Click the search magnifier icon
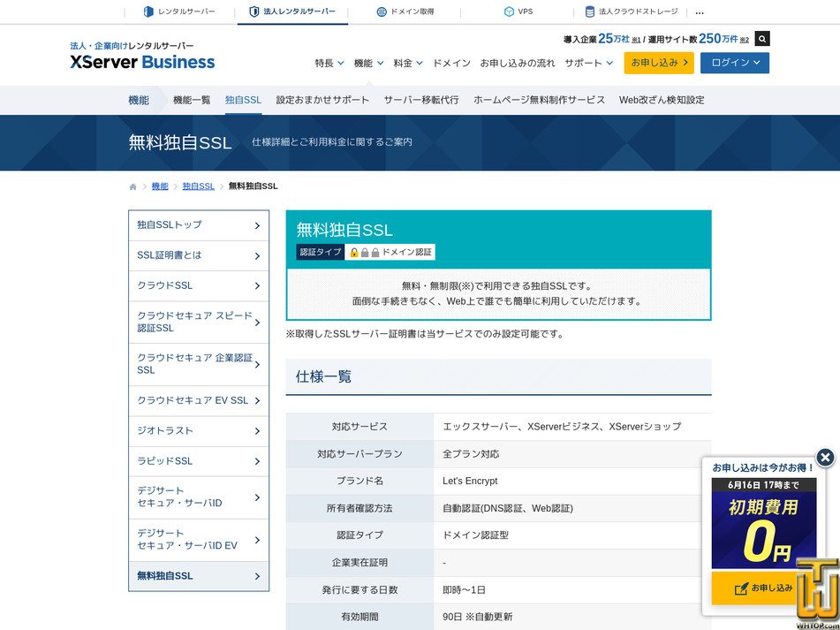840x630 pixels. 761,39
